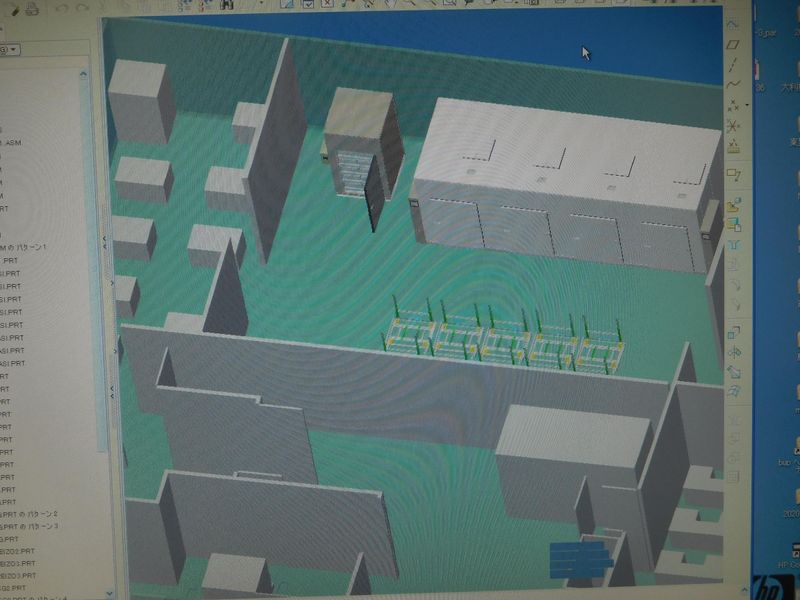Select the .ASM item in model tree
Viewport: 800px width, 600px height.
coord(14,143)
